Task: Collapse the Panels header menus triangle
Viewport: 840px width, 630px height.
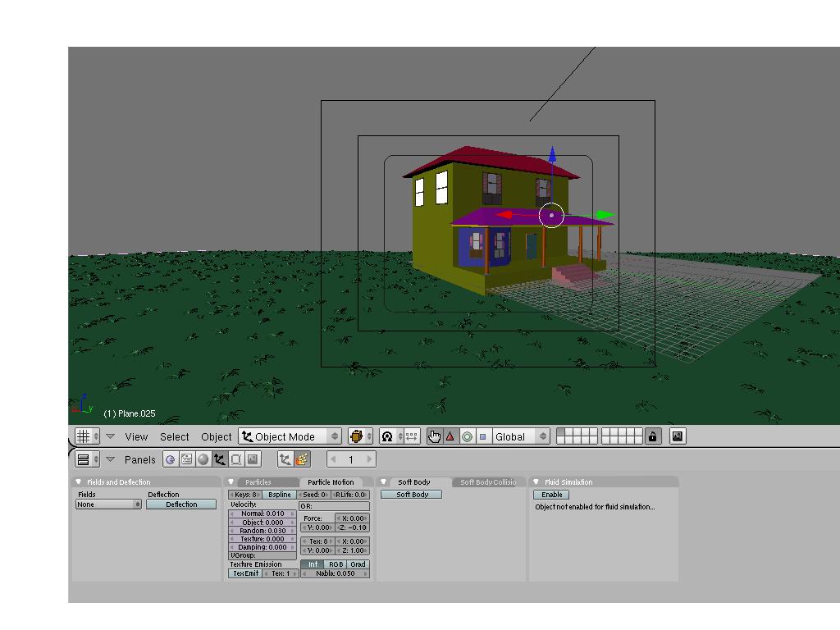Action: (x=111, y=459)
